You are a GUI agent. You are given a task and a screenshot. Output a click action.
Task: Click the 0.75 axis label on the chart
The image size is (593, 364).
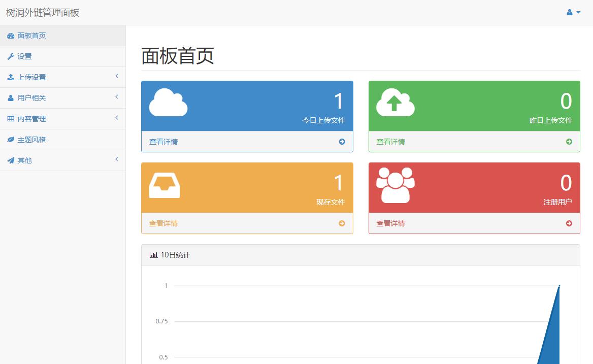pyautogui.click(x=161, y=321)
